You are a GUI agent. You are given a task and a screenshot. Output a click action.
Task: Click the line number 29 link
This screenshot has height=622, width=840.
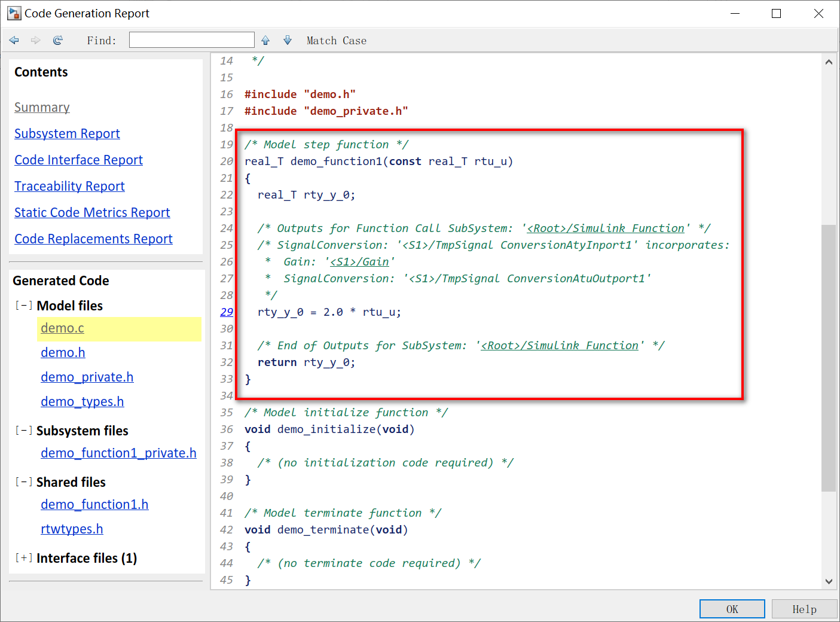point(227,312)
